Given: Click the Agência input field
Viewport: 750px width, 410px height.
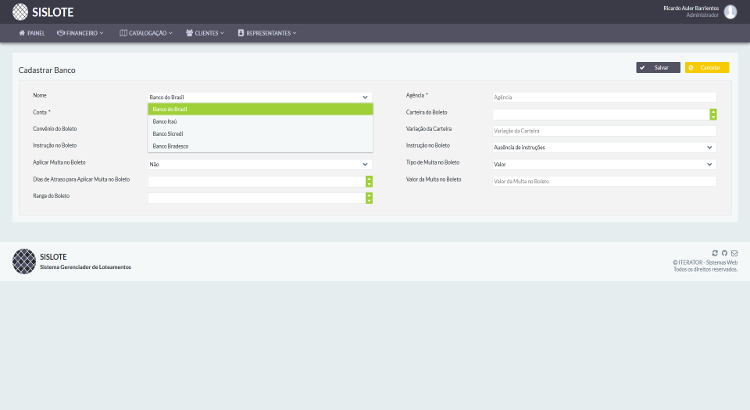Looking at the screenshot, I should (604, 97).
